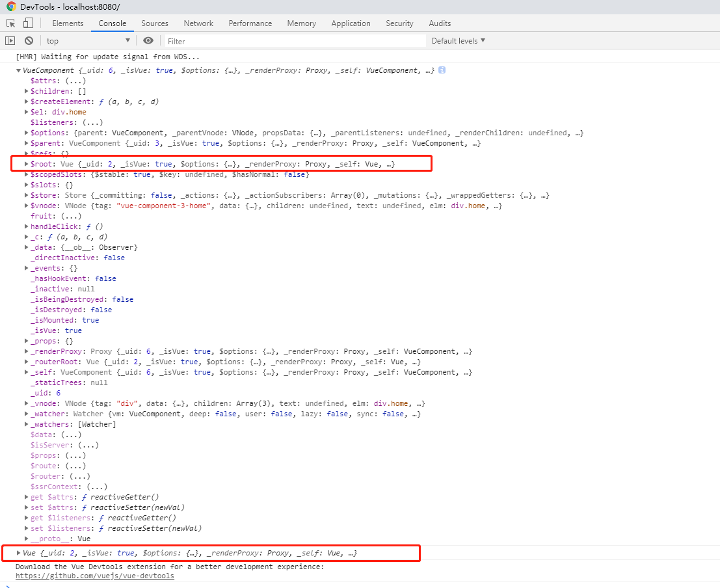
Task: Expand the $scopedSlots property
Action: (26, 174)
